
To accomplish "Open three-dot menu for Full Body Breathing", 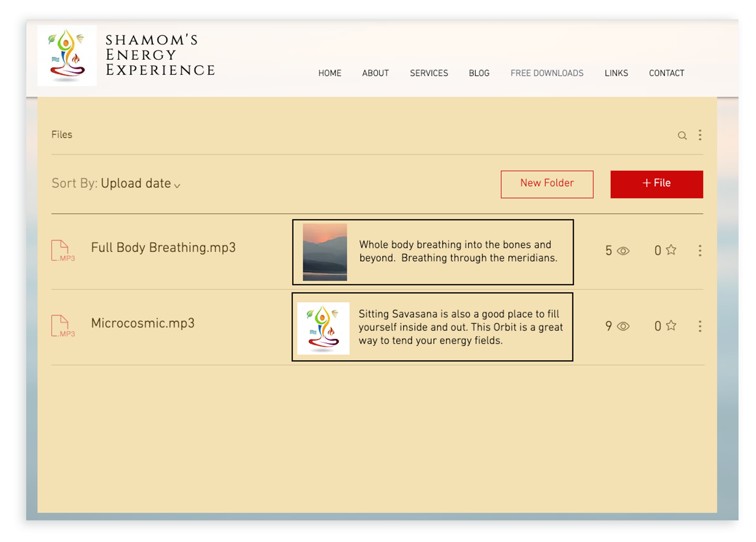I will coord(700,251).
